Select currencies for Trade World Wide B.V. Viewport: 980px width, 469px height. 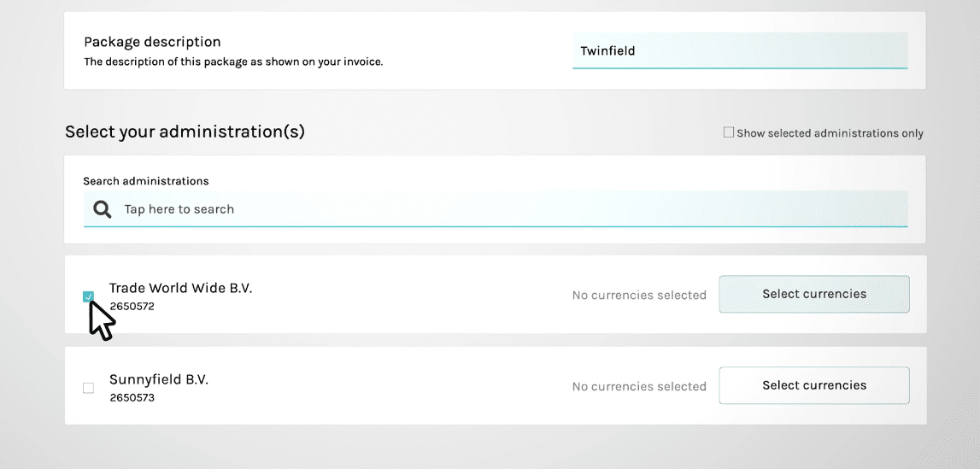click(813, 294)
